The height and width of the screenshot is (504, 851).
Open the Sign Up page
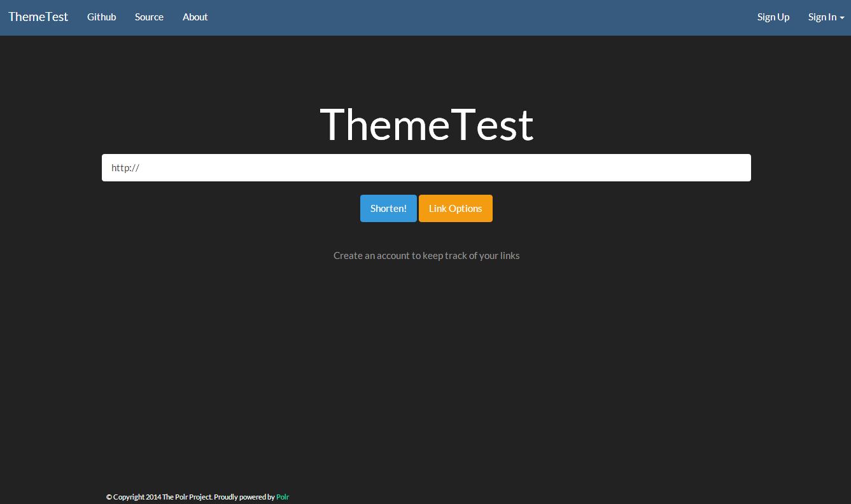[x=773, y=17]
